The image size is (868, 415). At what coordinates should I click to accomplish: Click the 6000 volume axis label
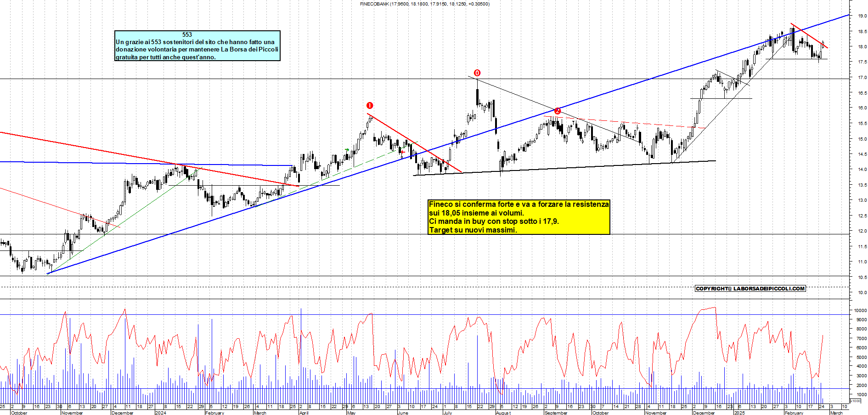pyautogui.click(x=862, y=348)
